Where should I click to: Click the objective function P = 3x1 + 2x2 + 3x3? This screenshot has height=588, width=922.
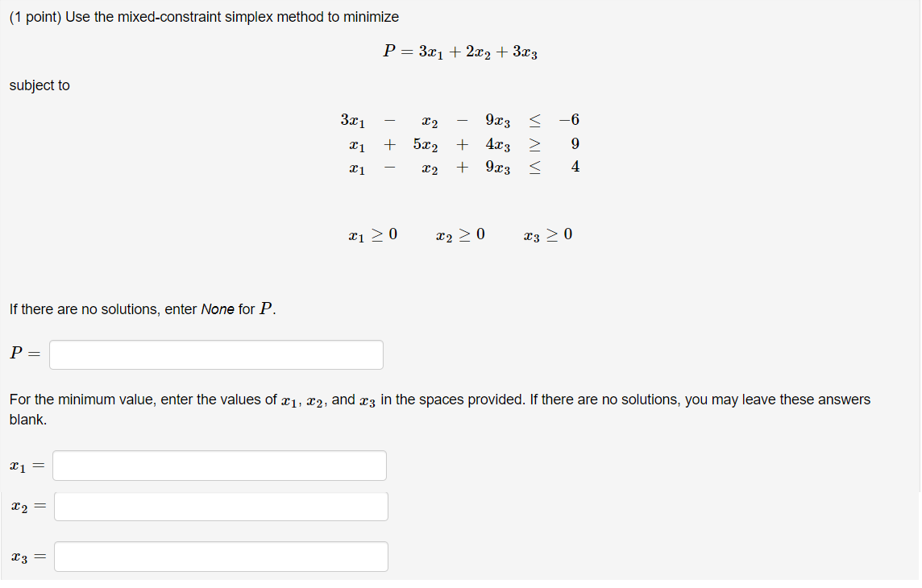coord(461,52)
